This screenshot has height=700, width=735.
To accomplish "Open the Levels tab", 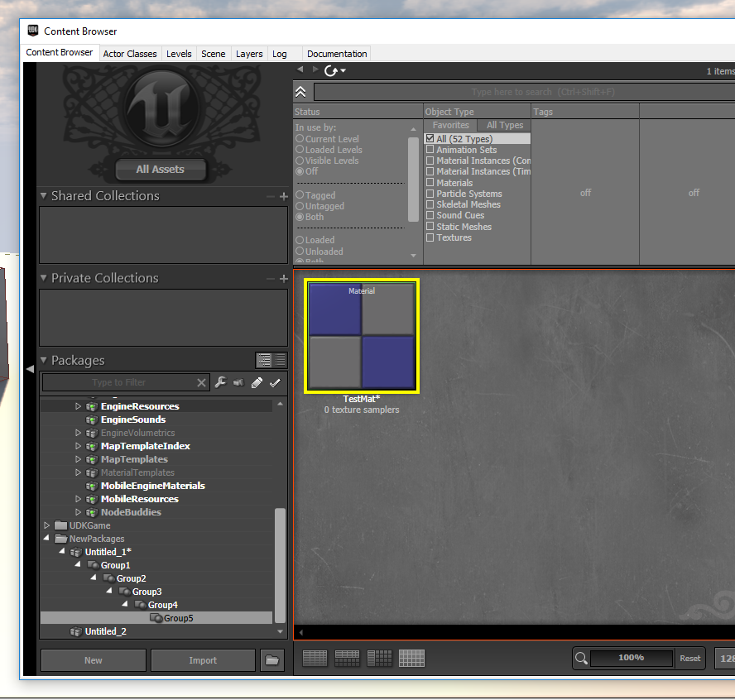I will coord(179,54).
